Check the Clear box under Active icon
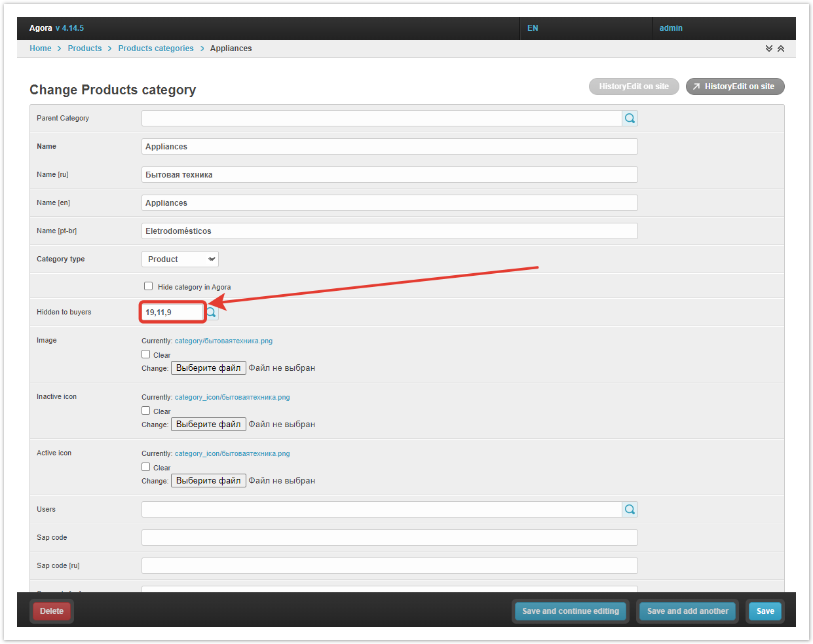The width and height of the screenshot is (813, 644). (146, 467)
